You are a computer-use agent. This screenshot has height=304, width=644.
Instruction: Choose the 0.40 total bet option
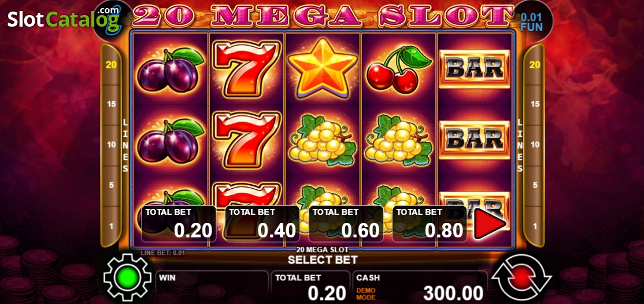point(262,224)
